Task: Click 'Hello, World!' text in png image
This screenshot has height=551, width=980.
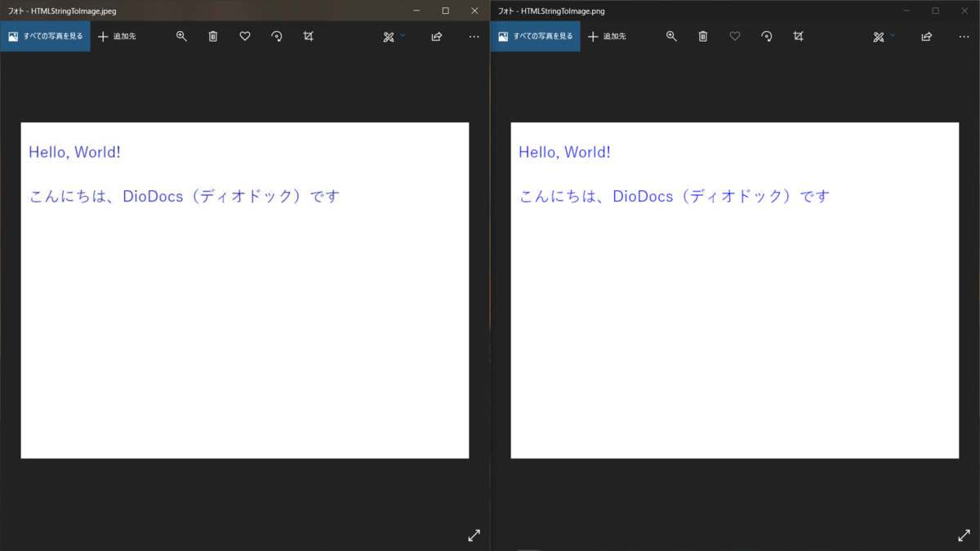Action: coord(564,152)
